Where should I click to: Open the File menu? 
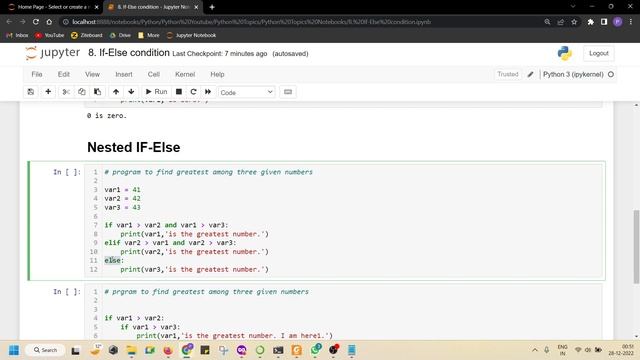pos(37,74)
